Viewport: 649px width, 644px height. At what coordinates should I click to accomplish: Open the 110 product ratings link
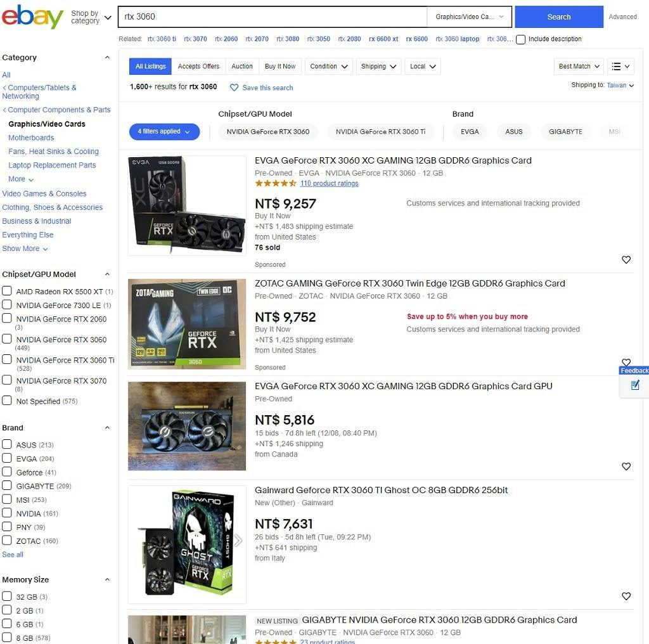[x=329, y=183]
